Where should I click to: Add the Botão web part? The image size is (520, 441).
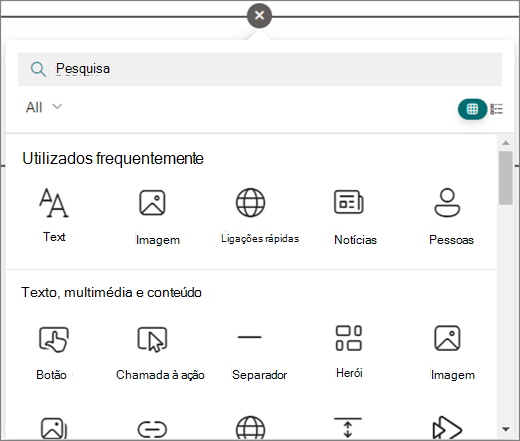(x=52, y=353)
